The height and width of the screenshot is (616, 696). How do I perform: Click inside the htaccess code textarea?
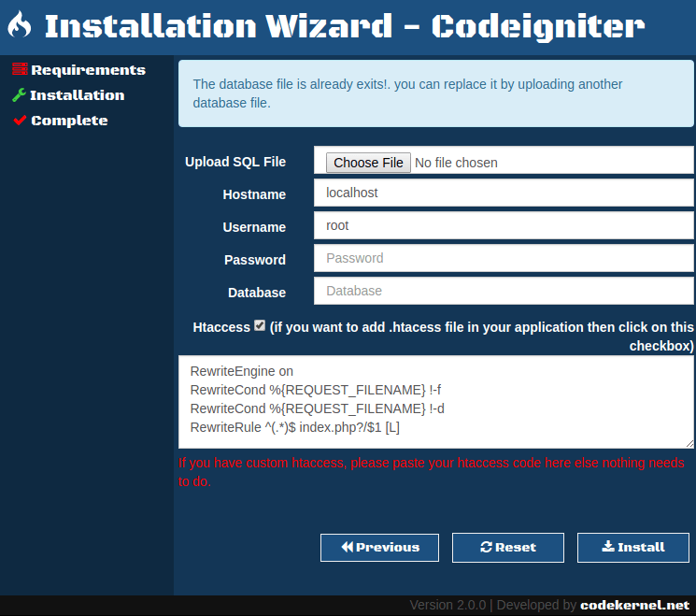pos(436,402)
